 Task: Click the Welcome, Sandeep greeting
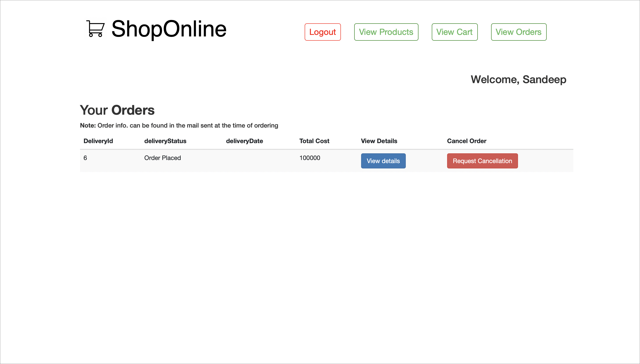pos(518,80)
